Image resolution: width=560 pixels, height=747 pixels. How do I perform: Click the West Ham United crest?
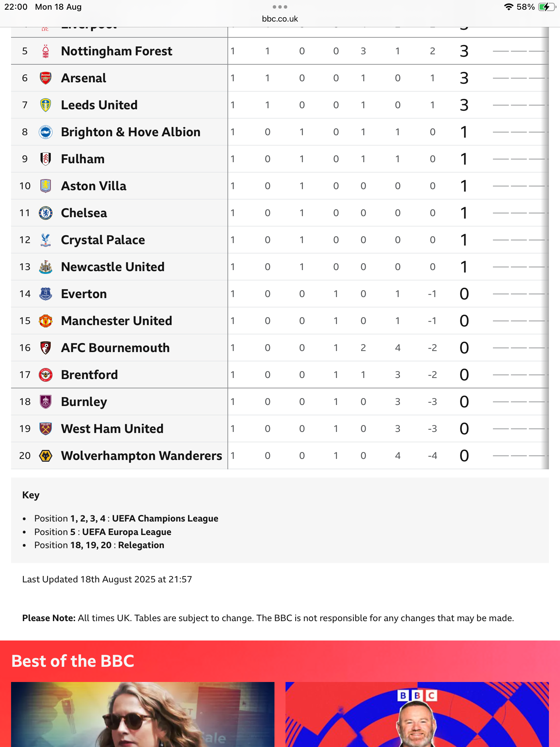coord(46,429)
